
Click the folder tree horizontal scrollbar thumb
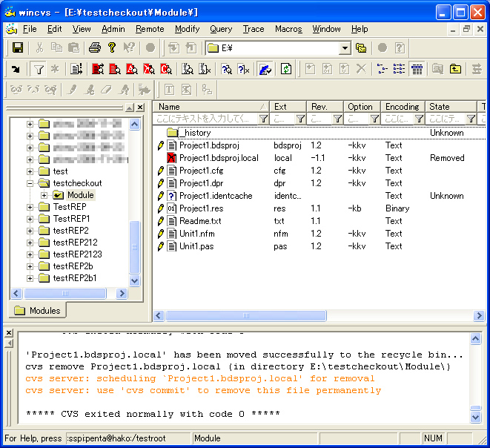click(x=65, y=293)
